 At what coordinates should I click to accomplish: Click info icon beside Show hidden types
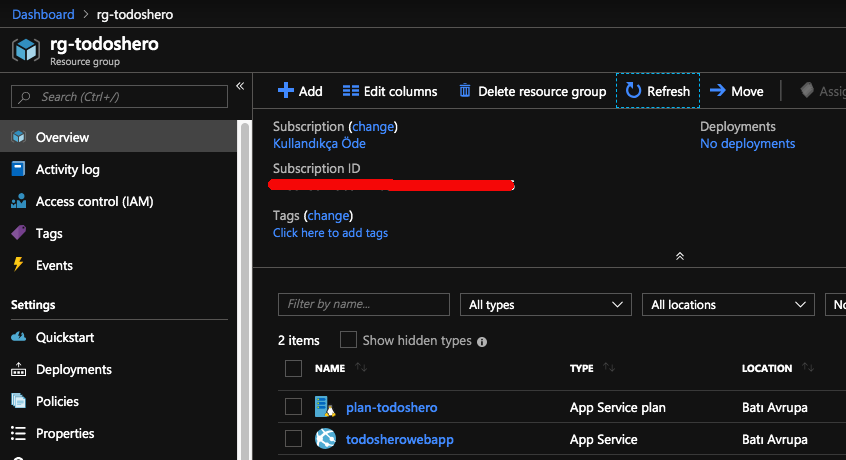(482, 341)
